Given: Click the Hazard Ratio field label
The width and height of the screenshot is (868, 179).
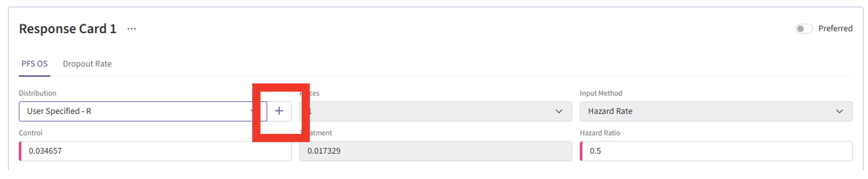Looking at the screenshot, I should click(x=600, y=133).
